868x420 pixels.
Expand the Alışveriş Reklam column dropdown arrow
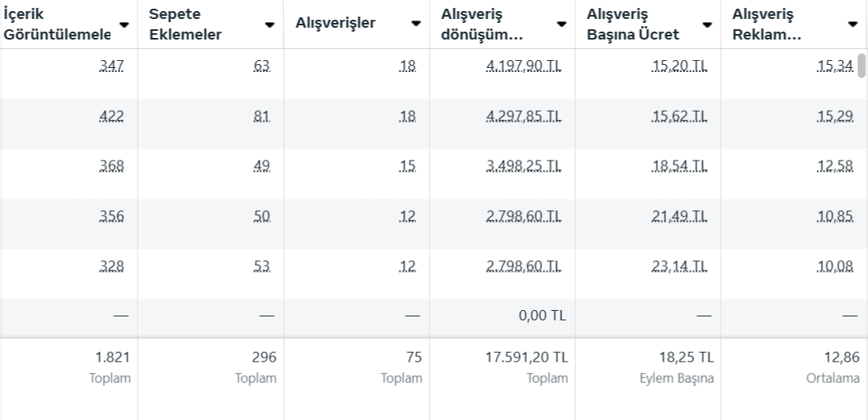[x=852, y=25]
